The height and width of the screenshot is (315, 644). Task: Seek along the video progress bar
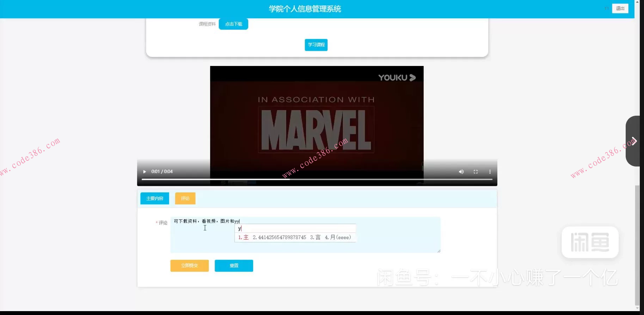(317, 180)
